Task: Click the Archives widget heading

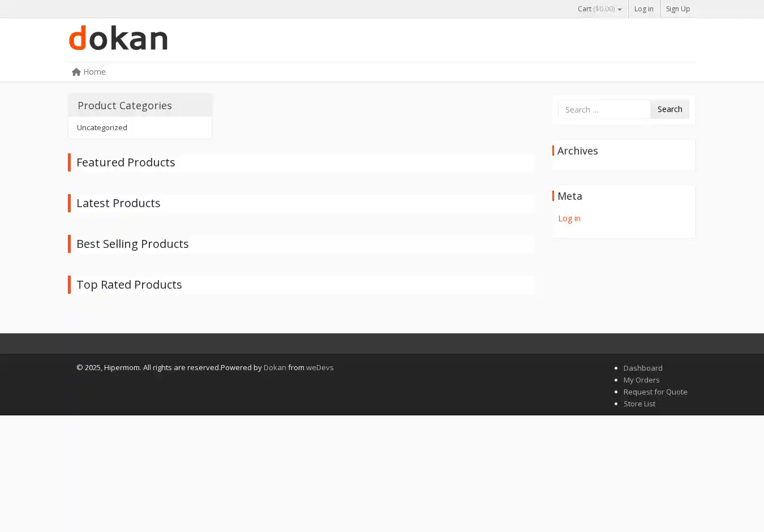Action: click(x=577, y=151)
